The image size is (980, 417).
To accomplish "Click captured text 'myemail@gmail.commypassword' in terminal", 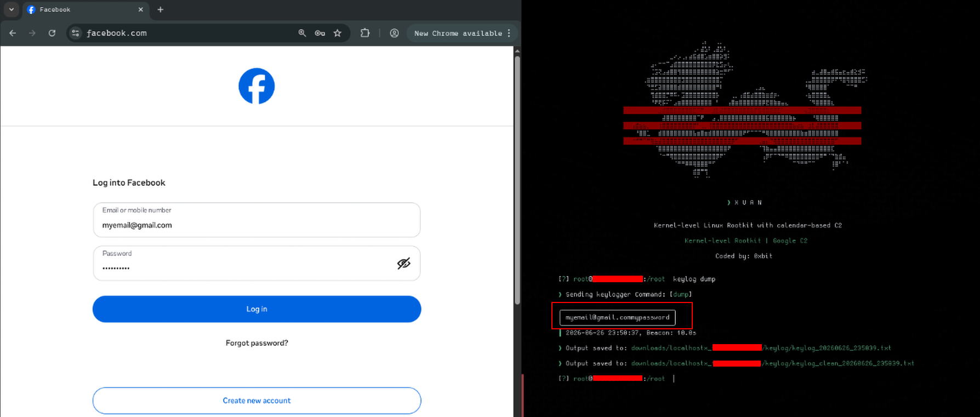I will [x=617, y=317].
